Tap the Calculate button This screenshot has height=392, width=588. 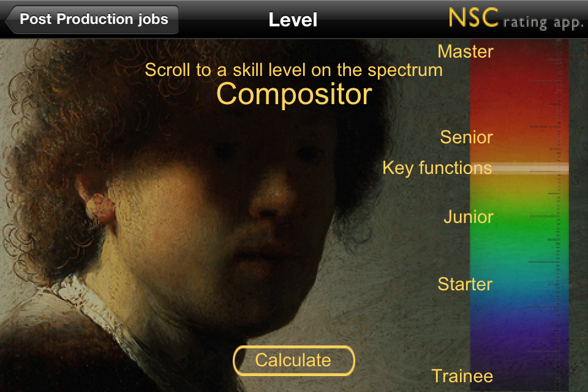click(x=293, y=361)
